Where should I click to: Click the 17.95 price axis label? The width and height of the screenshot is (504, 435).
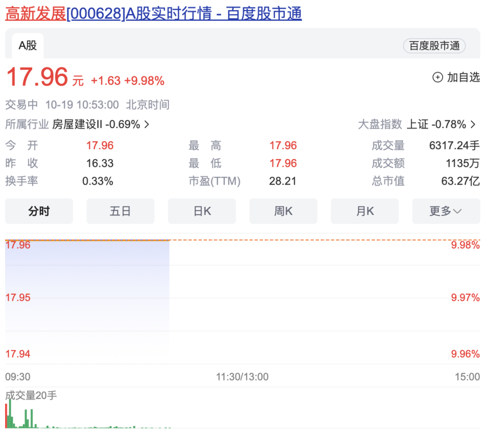[18, 297]
